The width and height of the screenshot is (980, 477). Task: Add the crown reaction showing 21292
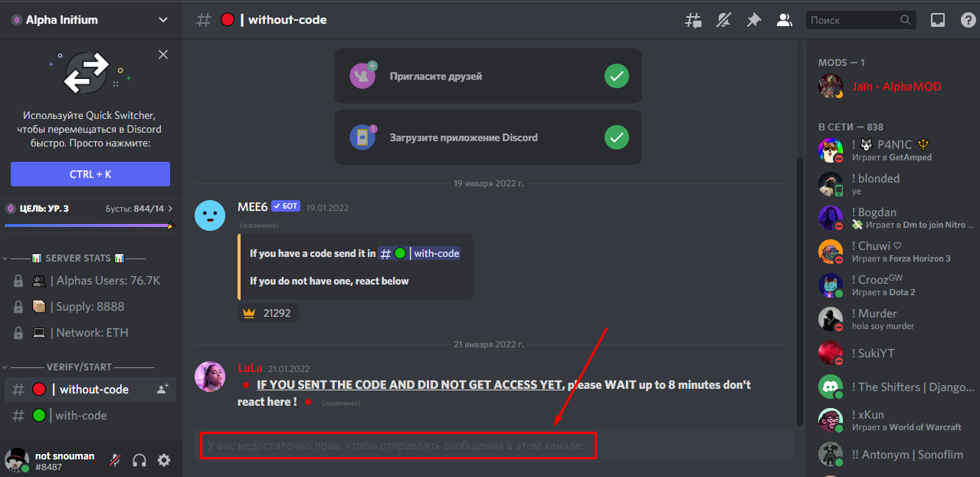point(268,313)
